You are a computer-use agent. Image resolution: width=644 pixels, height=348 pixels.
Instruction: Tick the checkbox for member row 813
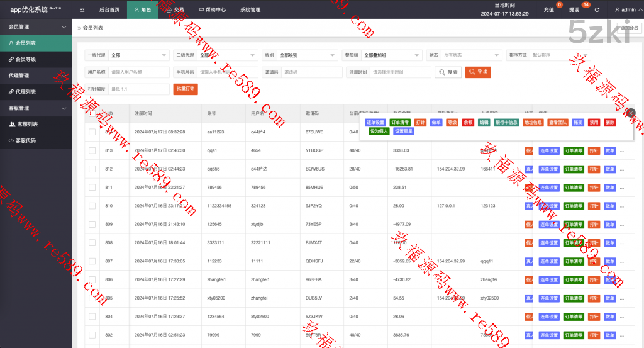point(92,151)
